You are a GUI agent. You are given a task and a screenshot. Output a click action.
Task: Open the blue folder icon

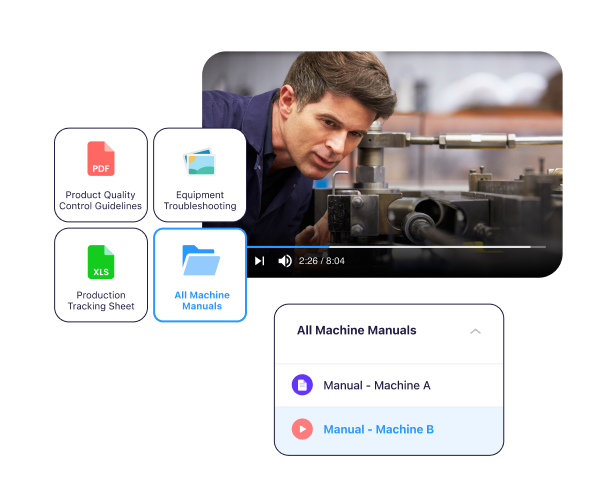201,260
